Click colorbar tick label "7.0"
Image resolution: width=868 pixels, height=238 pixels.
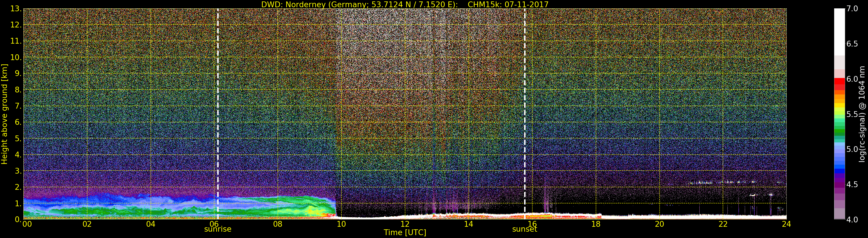click(852, 8)
